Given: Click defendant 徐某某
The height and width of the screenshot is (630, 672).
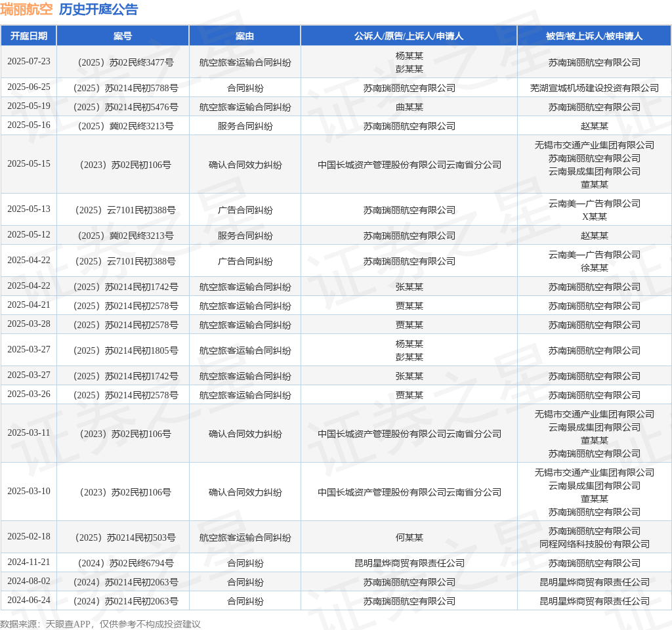Looking at the screenshot, I should [x=594, y=268].
